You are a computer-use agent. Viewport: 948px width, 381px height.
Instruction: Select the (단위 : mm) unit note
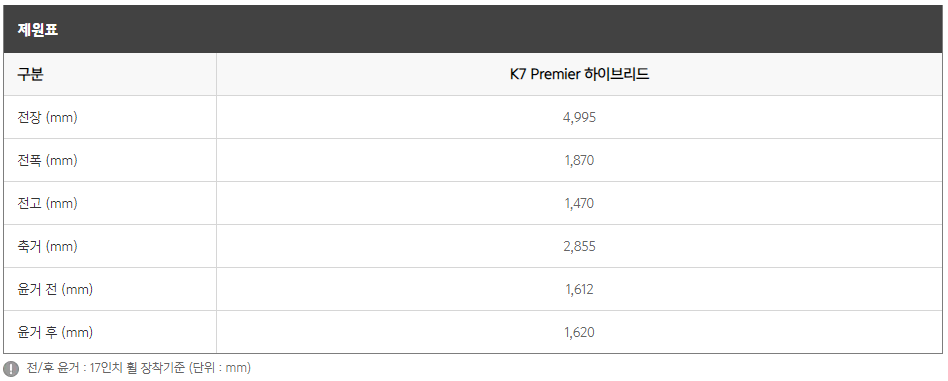[x=220, y=368]
